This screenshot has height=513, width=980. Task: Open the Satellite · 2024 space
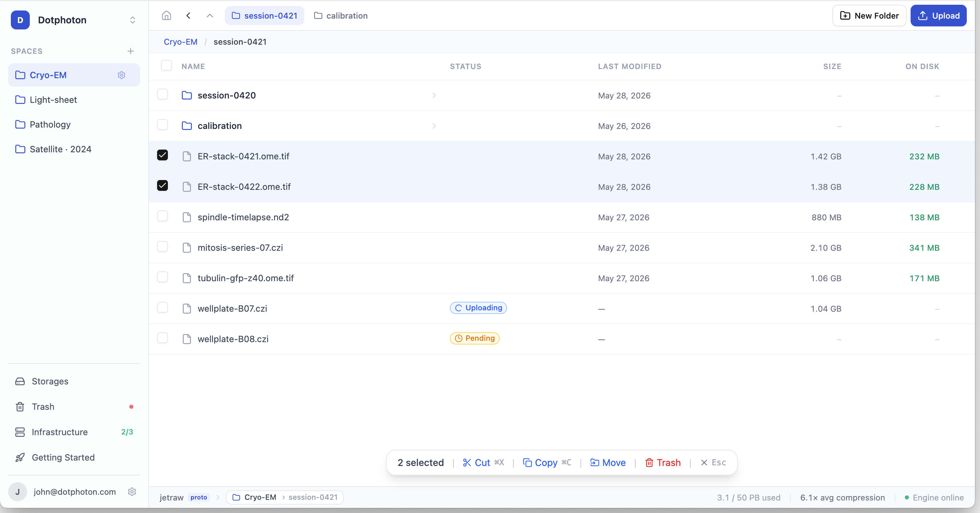point(74,150)
